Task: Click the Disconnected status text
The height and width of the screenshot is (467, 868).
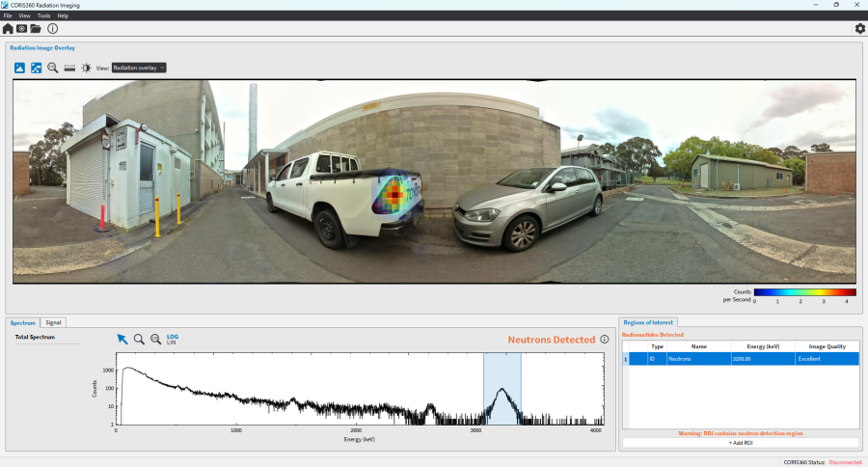Action: [x=845, y=462]
